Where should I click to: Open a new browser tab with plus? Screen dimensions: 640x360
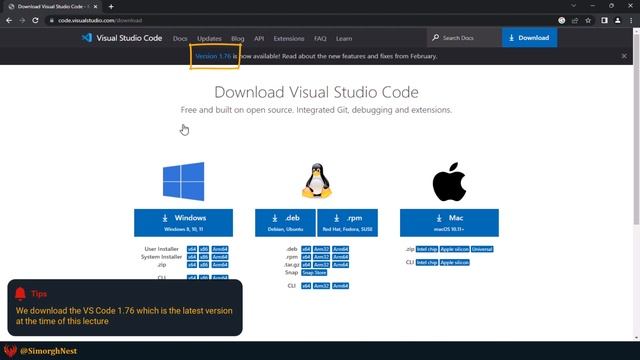111,7
